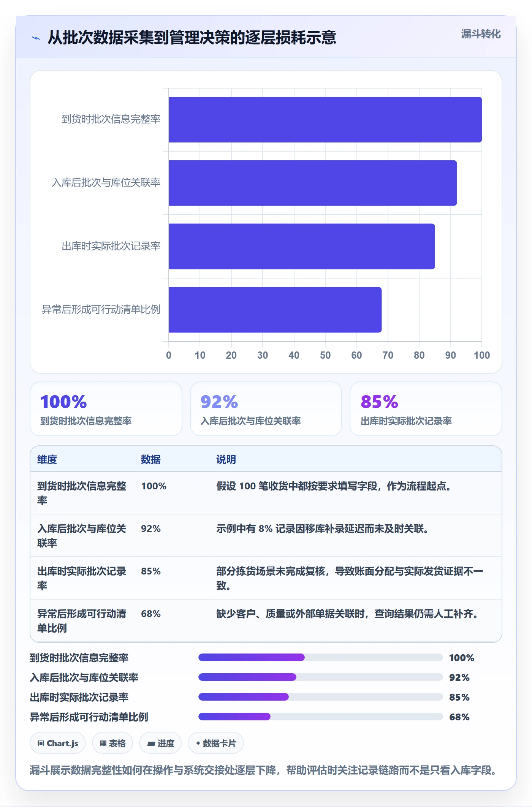Click progress bar for 异常后形成可行动清单比例

pos(321,717)
